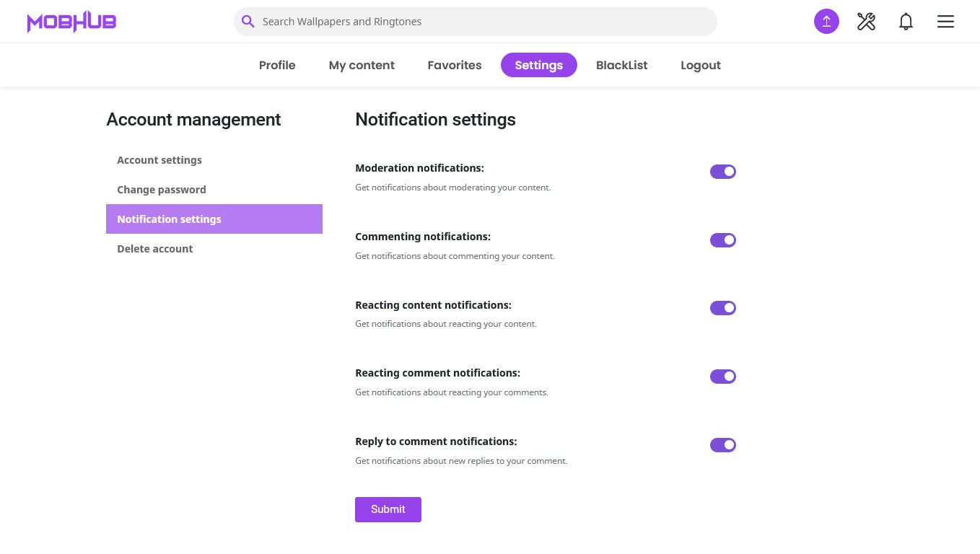
Task: Open the upload content button
Action: [x=826, y=22]
